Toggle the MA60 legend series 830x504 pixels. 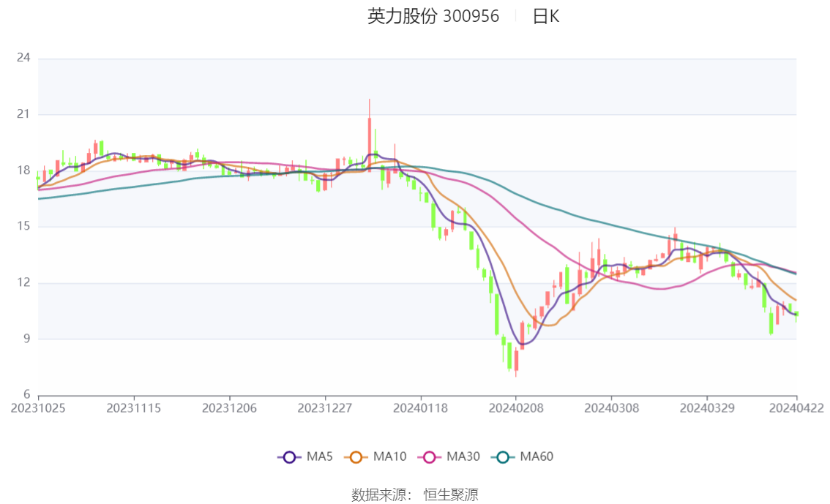(523, 457)
